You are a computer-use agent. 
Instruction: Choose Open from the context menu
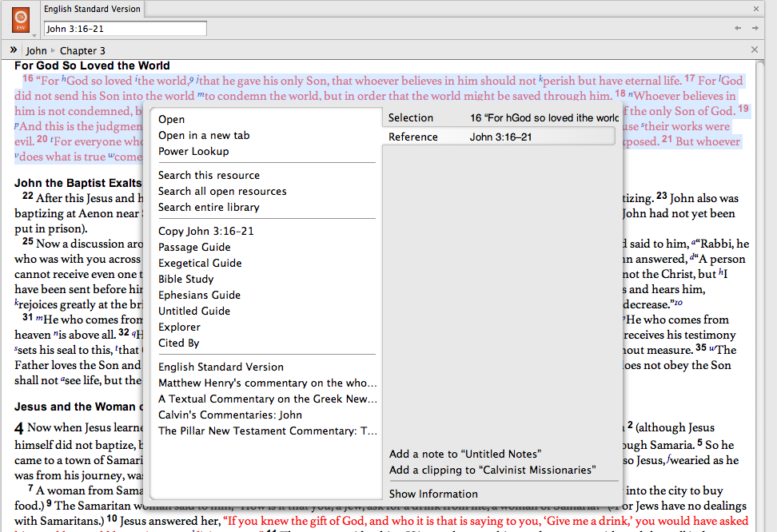(x=171, y=119)
